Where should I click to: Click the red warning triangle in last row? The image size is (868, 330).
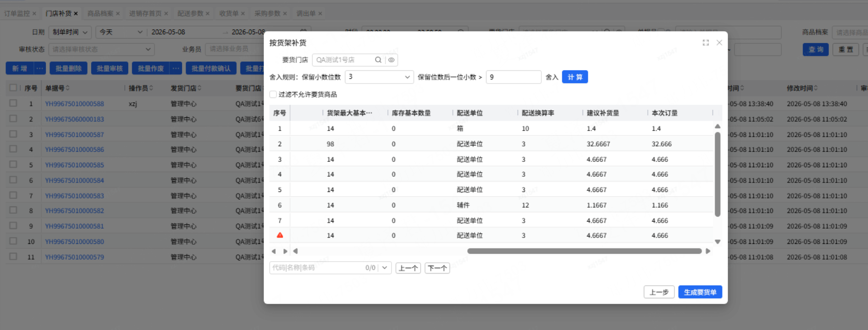[280, 236]
